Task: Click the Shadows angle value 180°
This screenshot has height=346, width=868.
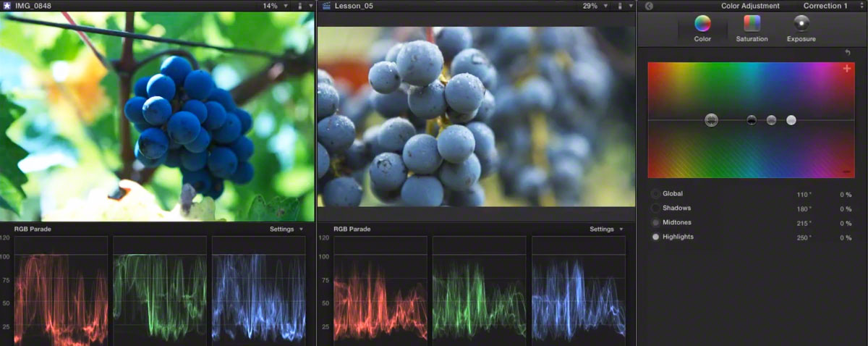Action: (804, 209)
